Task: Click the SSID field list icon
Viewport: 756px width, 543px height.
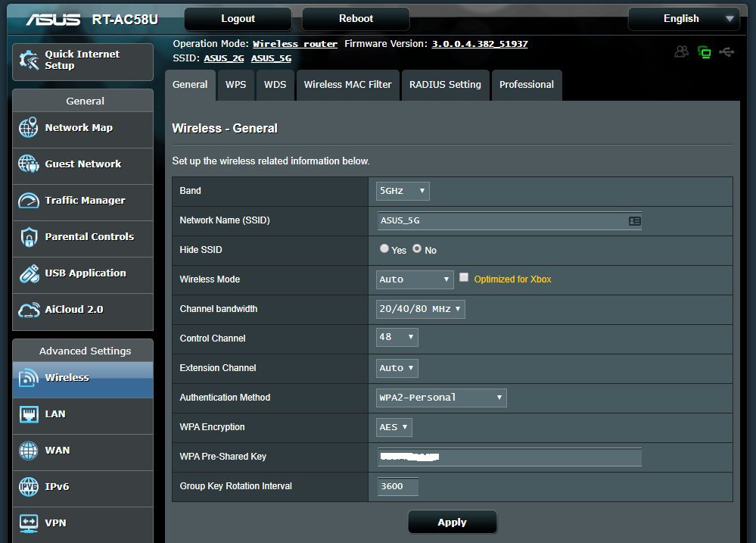Action: (634, 220)
